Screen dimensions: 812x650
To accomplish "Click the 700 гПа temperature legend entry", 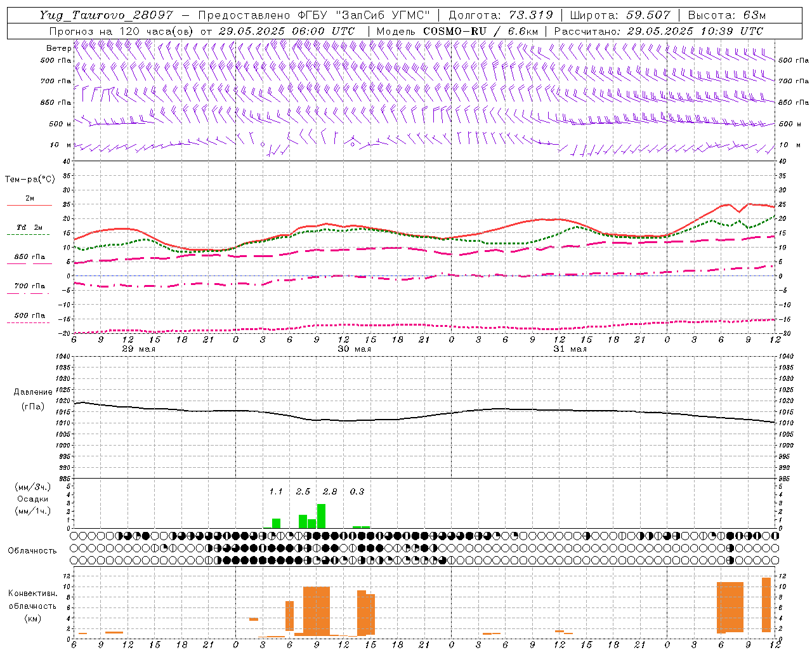I will 29,286.
